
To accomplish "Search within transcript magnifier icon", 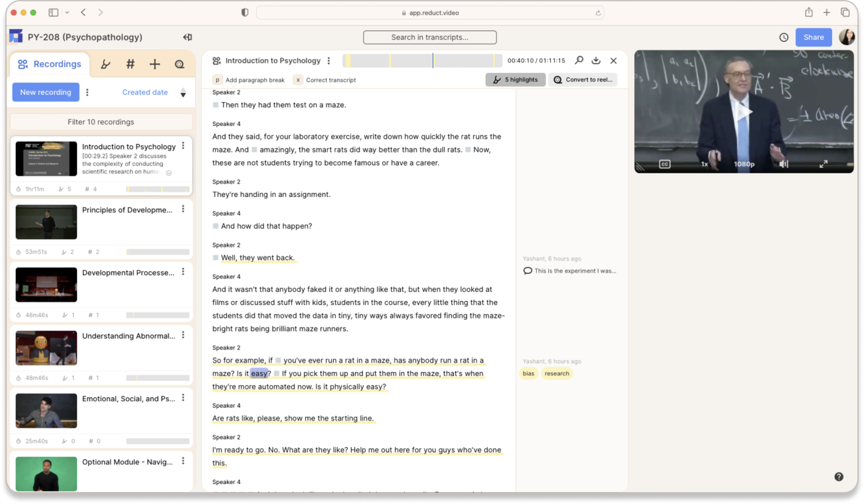I will 579,60.
